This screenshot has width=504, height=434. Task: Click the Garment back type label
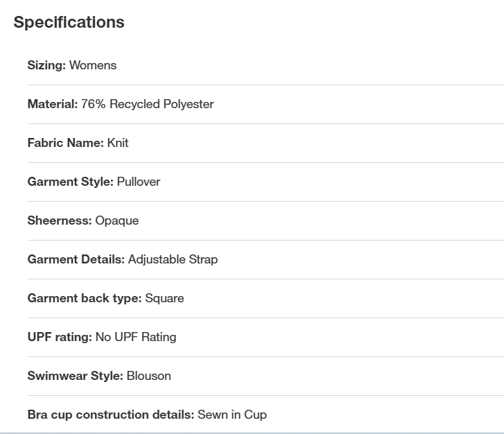click(84, 298)
